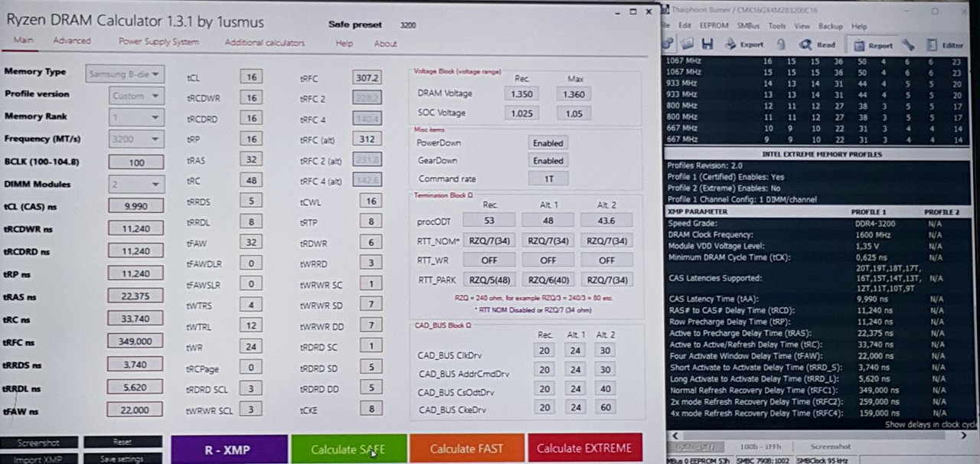Image resolution: width=980 pixels, height=464 pixels.
Task: Click the RTT_PARK recommended RZQ/5(48) value
Action: click(489, 279)
